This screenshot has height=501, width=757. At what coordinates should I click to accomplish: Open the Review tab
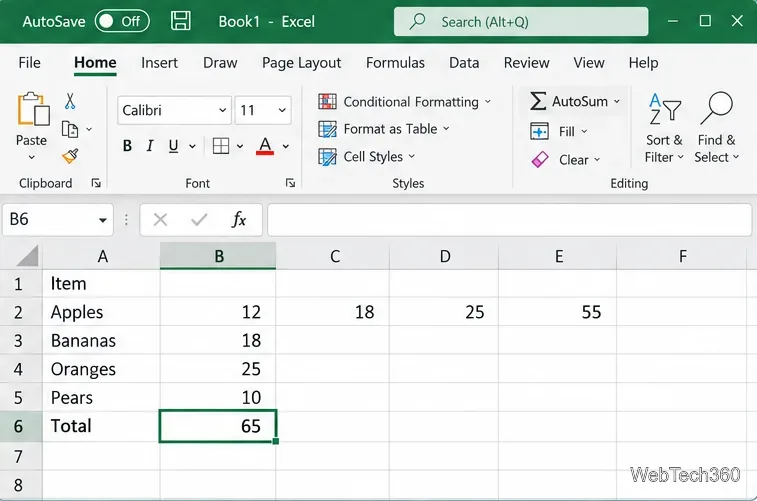coord(526,63)
